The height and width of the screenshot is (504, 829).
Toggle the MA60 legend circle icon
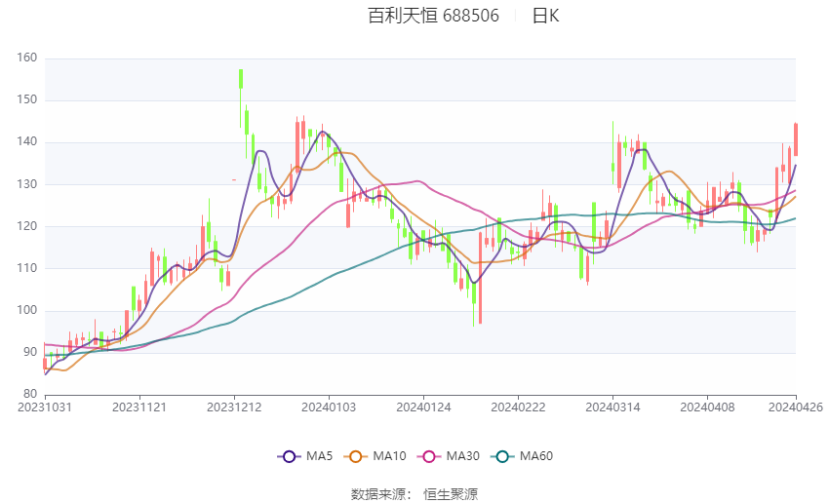pyautogui.click(x=503, y=456)
